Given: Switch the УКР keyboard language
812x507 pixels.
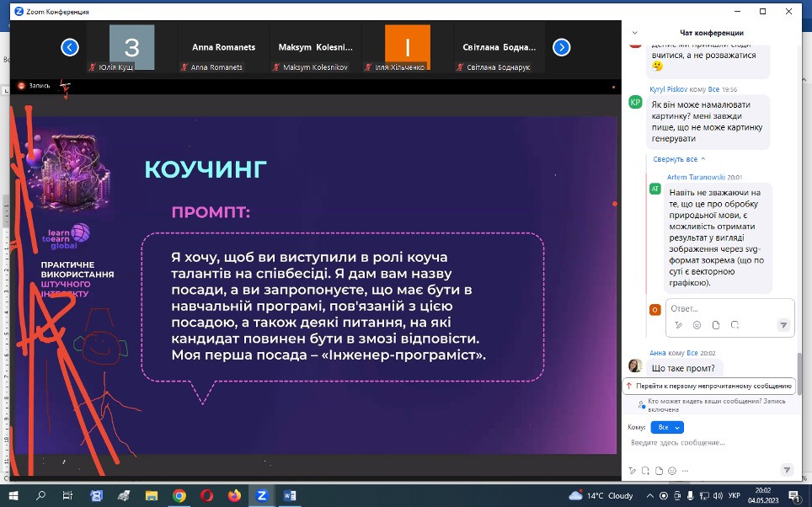Looking at the screenshot, I should tap(734, 495).
